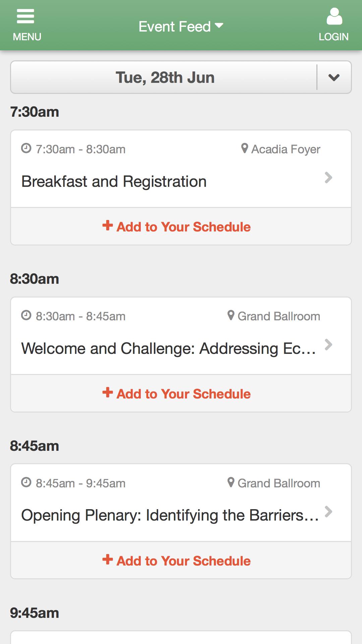The width and height of the screenshot is (362, 644).
Task: Click the clock icon beside 8:30am - 8:45am
Action: point(26,315)
